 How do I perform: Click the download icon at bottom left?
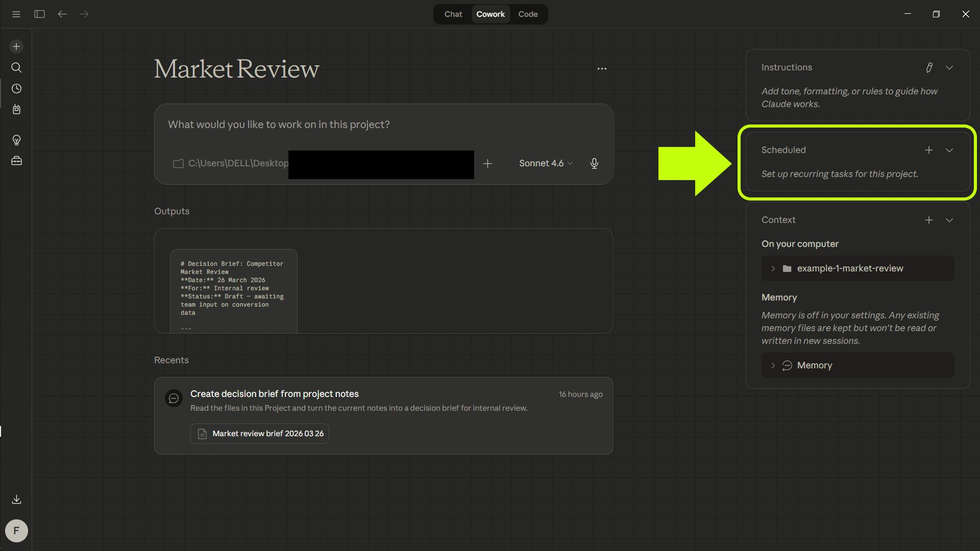click(16, 499)
